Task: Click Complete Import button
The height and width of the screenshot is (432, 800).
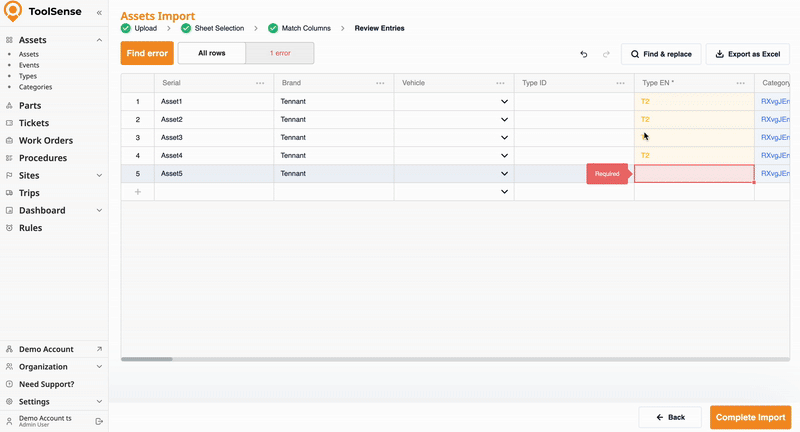Action: coord(751,417)
